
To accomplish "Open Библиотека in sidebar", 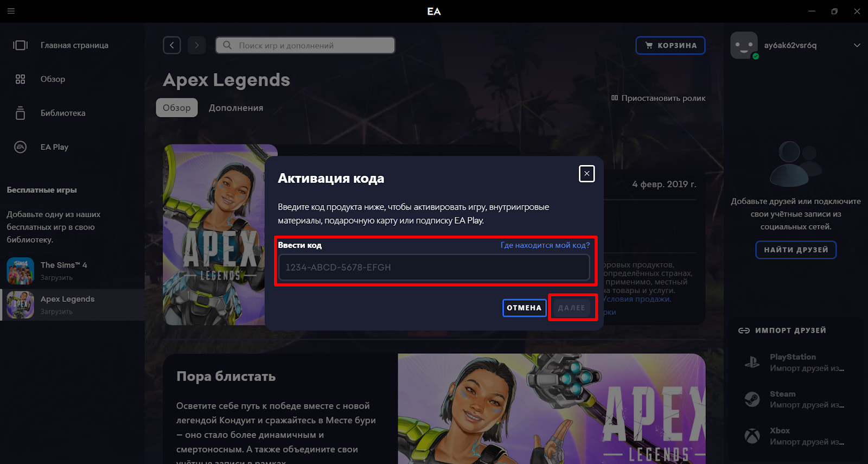I will tap(63, 113).
